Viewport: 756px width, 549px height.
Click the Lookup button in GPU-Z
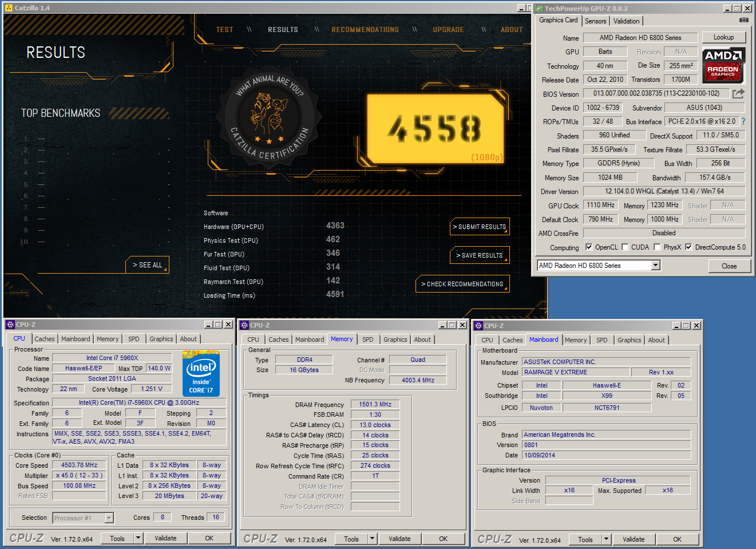pos(723,38)
